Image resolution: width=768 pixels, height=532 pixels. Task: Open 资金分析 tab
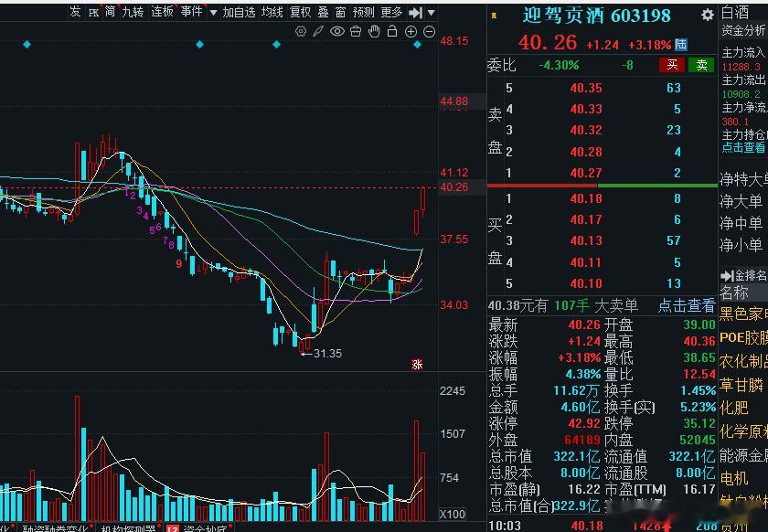pyautogui.click(x=743, y=30)
